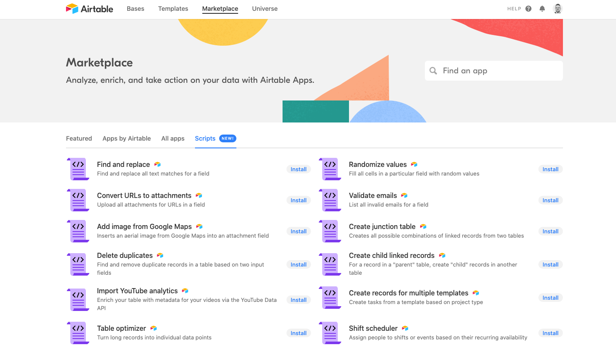Open Universe in the top navigation
Viewport: 616px width, 364px height.
(265, 9)
